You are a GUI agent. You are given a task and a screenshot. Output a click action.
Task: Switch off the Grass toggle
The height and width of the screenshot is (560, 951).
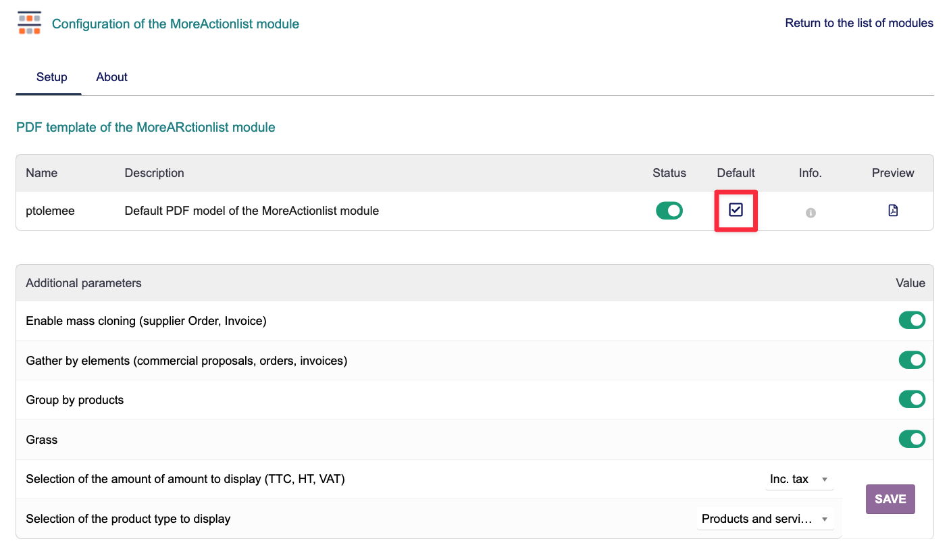pyautogui.click(x=911, y=440)
